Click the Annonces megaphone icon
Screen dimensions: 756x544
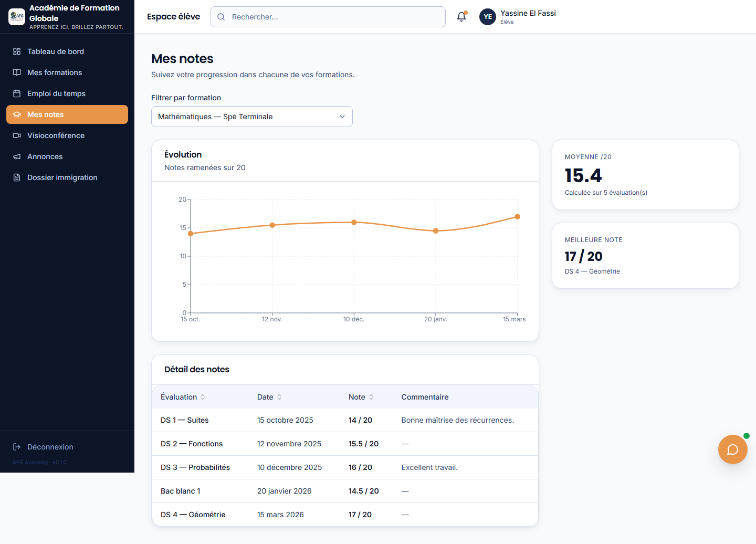17,156
